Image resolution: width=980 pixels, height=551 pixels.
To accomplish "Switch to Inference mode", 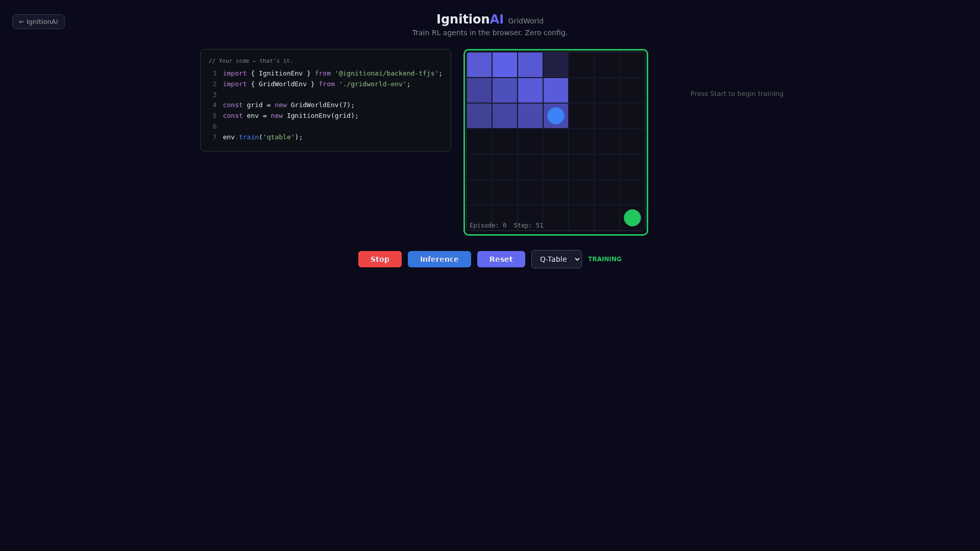I will pos(439,259).
